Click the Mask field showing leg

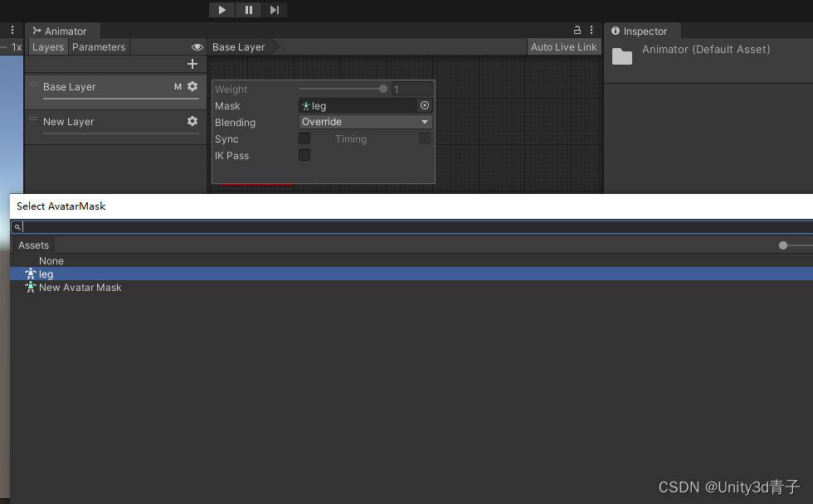pyautogui.click(x=358, y=105)
